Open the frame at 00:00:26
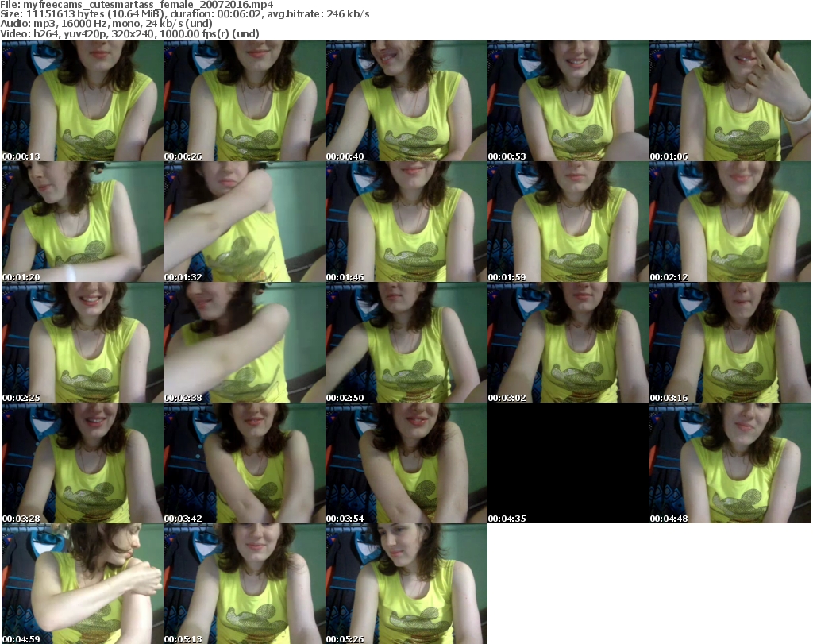This screenshot has width=813, height=644. tap(245, 101)
